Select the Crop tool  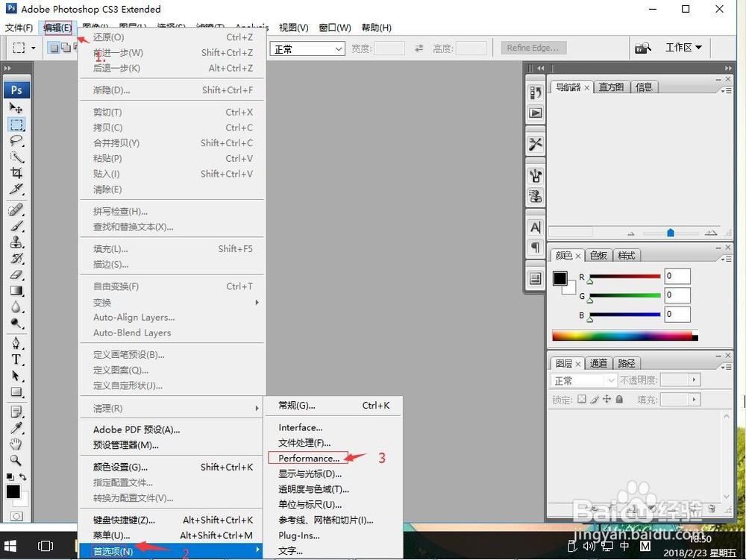[16, 173]
